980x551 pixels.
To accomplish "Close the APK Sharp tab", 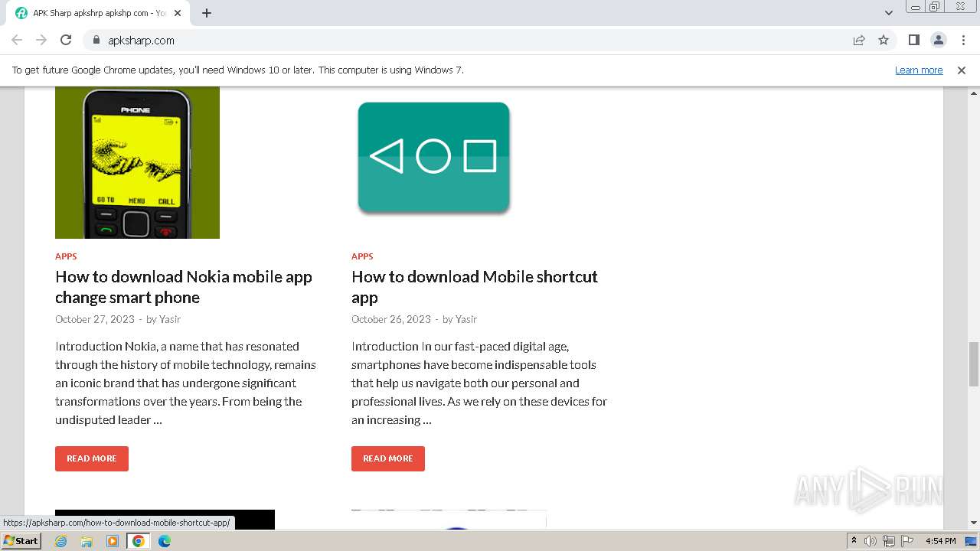I will 178,13.
